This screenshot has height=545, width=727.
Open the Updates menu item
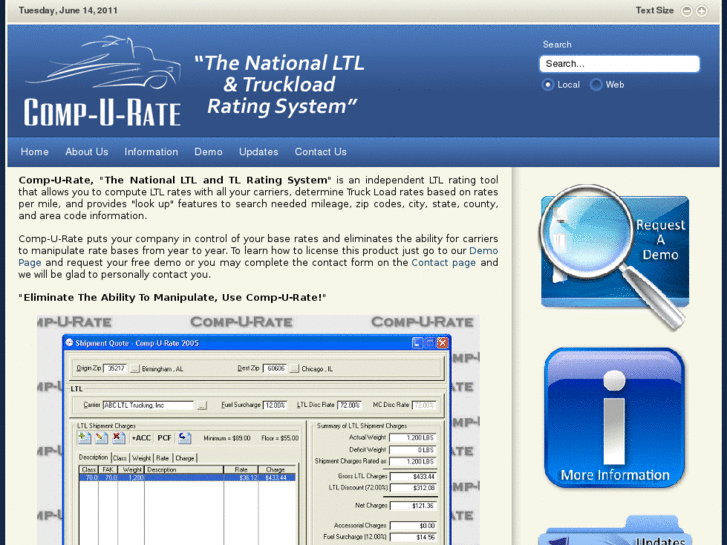(x=259, y=152)
